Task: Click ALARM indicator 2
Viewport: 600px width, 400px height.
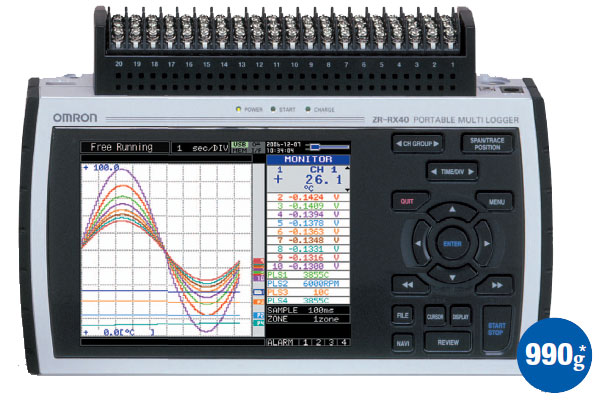Action: point(318,343)
